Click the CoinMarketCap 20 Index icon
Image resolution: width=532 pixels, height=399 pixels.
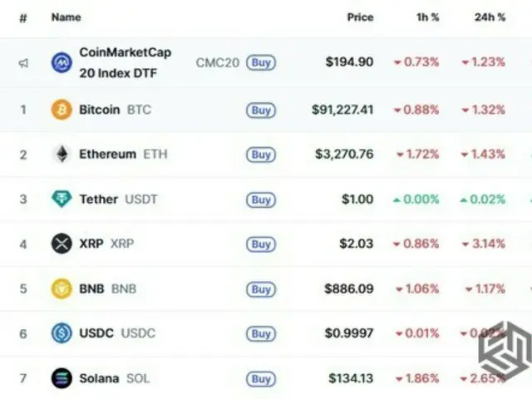pos(62,63)
